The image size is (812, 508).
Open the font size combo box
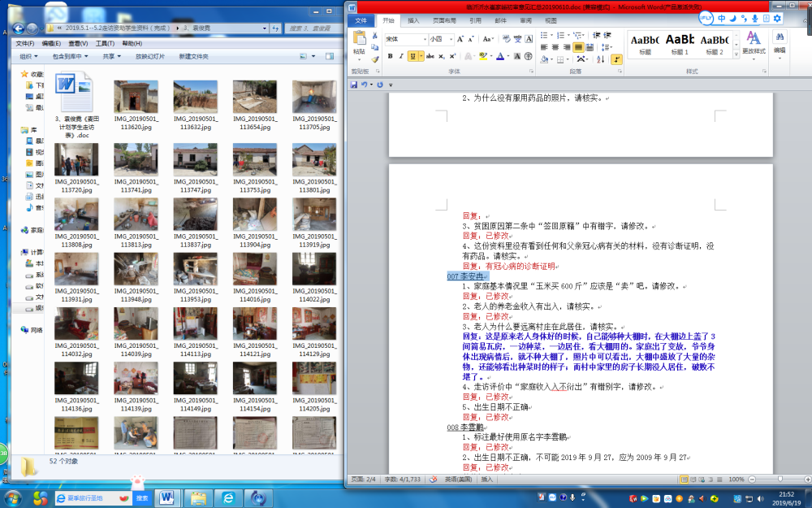click(x=441, y=39)
